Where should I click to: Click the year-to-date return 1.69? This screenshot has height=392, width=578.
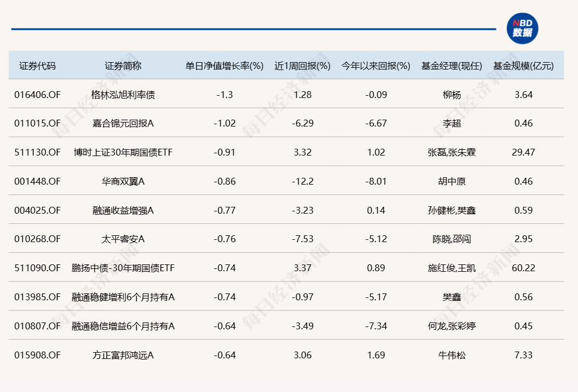coord(376,355)
